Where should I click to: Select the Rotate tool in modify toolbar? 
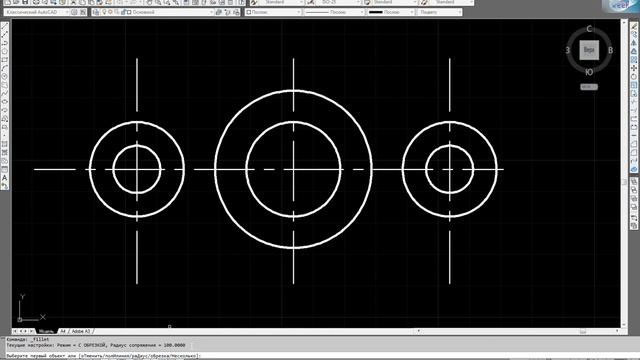(634, 76)
